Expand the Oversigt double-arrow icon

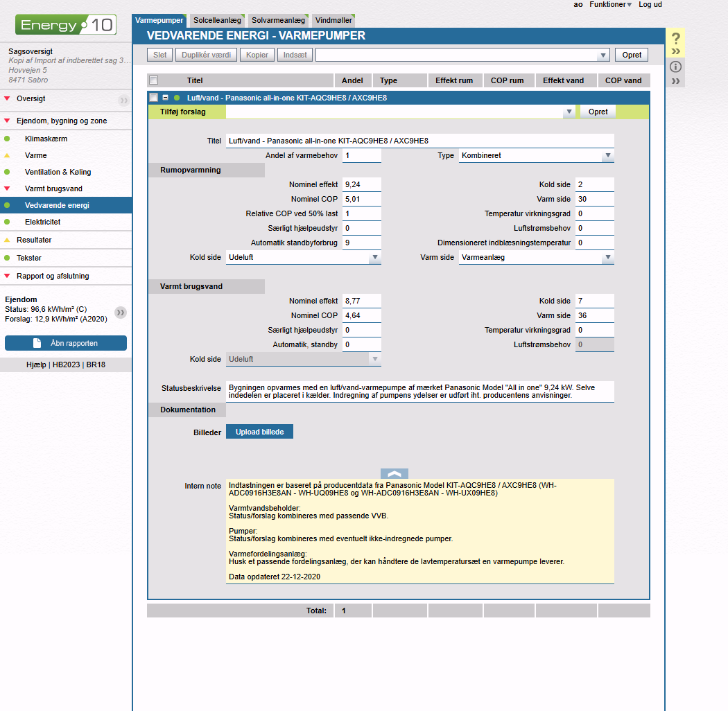123,100
